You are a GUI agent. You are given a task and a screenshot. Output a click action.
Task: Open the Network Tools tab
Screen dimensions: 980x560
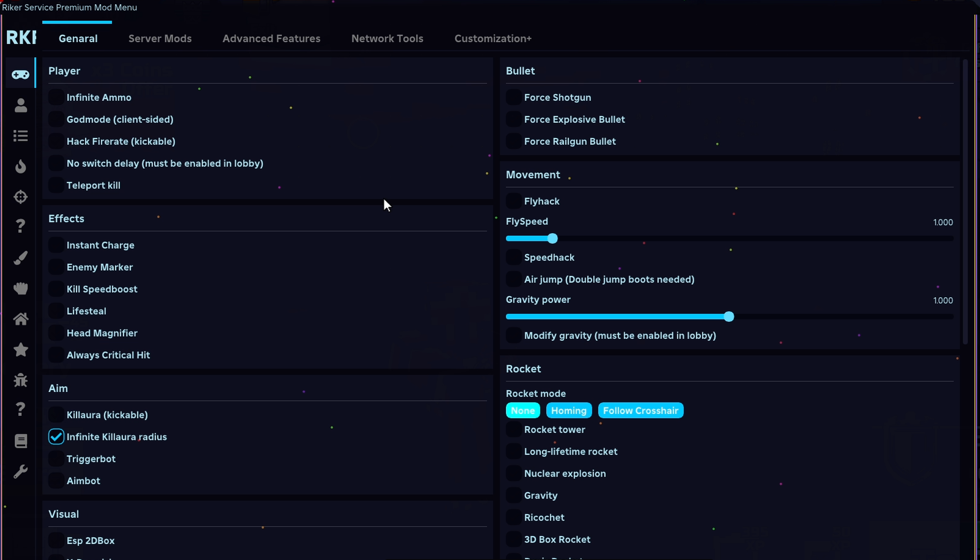point(387,38)
